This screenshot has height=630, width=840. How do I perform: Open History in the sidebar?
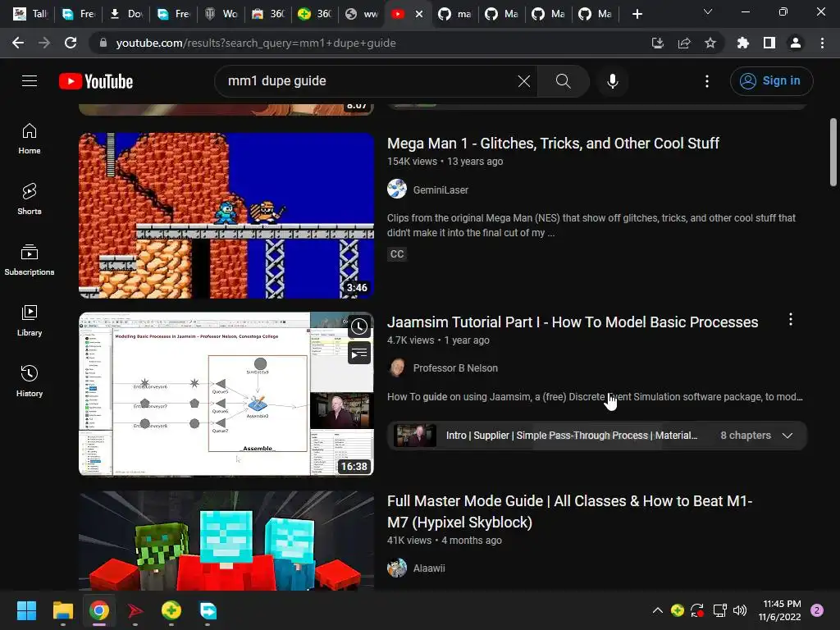30,381
